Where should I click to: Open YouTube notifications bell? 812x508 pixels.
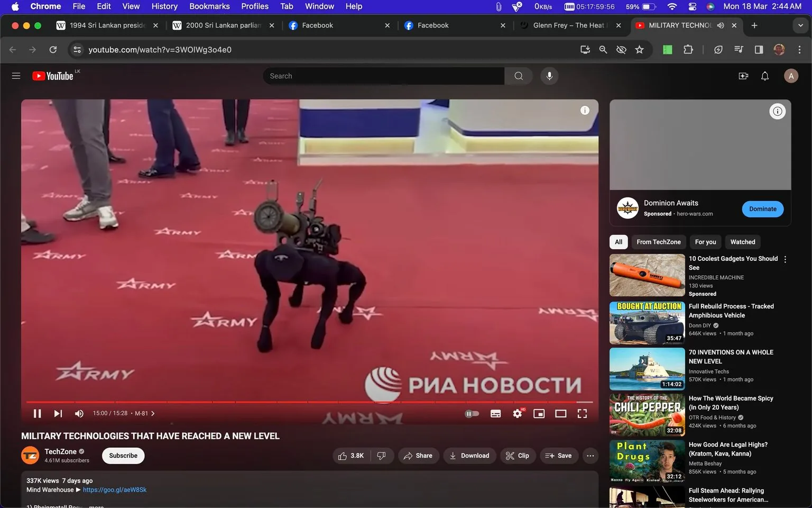point(764,76)
